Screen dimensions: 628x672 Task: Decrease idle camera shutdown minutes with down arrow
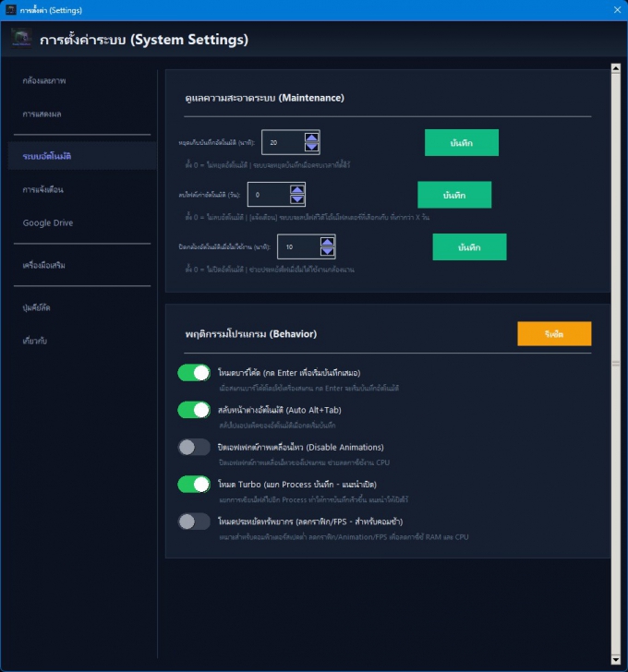tap(326, 251)
